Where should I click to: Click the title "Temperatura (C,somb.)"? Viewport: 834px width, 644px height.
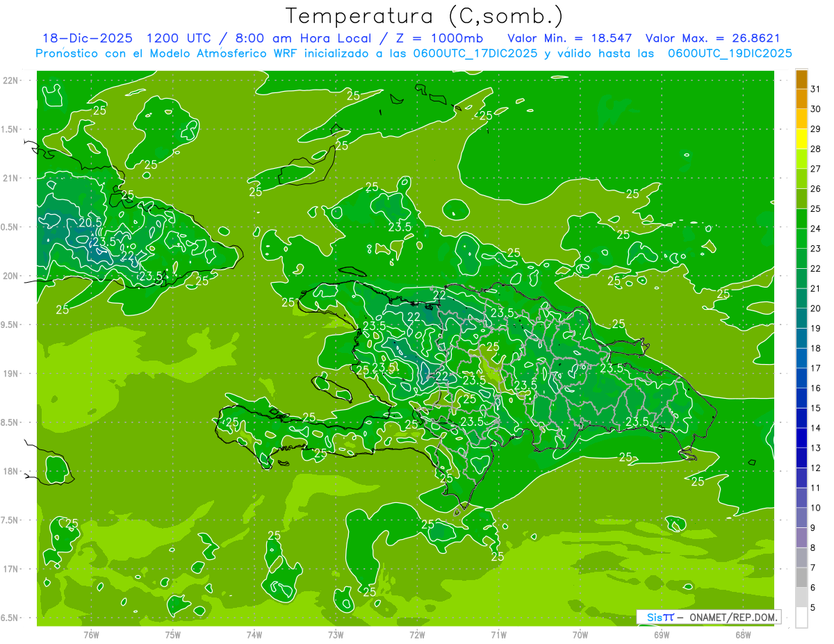[x=424, y=16]
